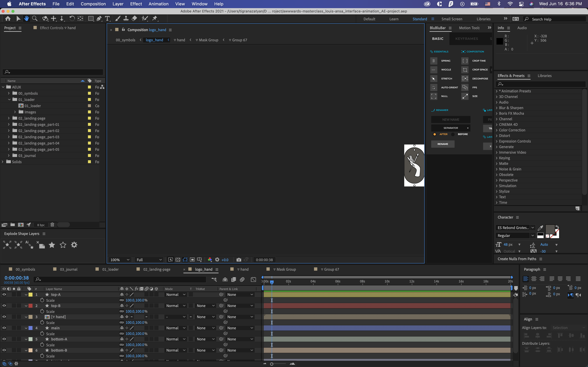Collapse the 01_loader folder
588x367 pixels.
(9, 99)
